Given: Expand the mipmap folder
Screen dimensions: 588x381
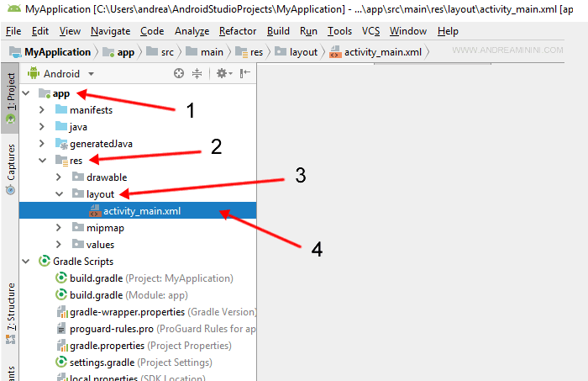Looking at the screenshot, I should click(x=59, y=228).
